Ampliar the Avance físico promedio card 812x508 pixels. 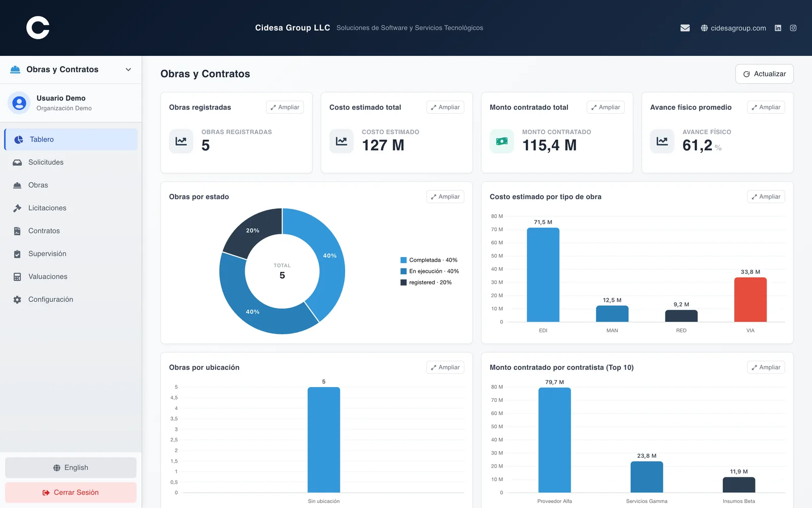766,107
